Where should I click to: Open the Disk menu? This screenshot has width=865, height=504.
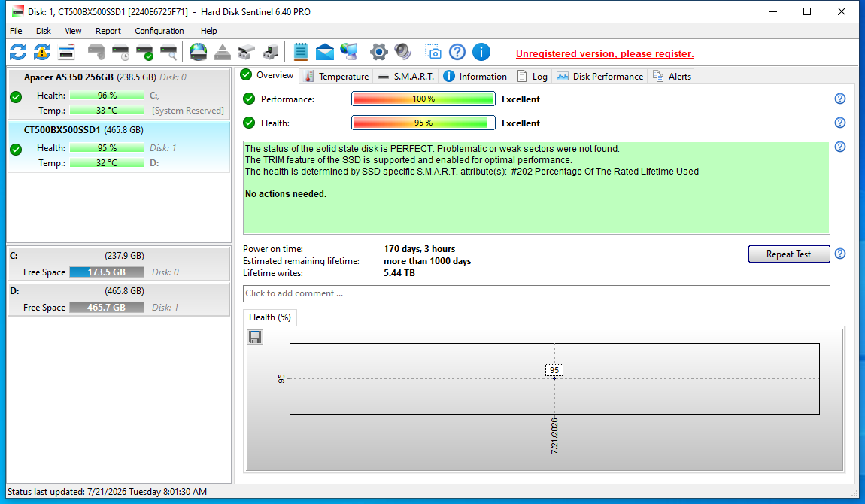44,31
